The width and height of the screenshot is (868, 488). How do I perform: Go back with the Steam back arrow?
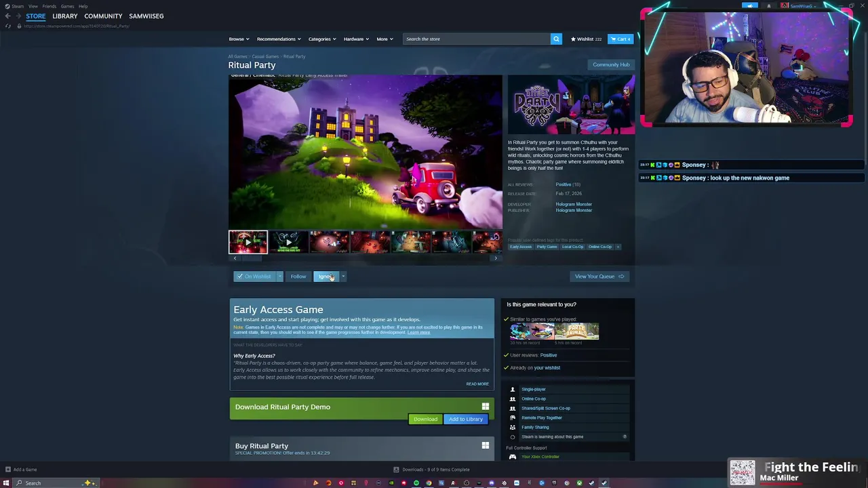click(7, 16)
